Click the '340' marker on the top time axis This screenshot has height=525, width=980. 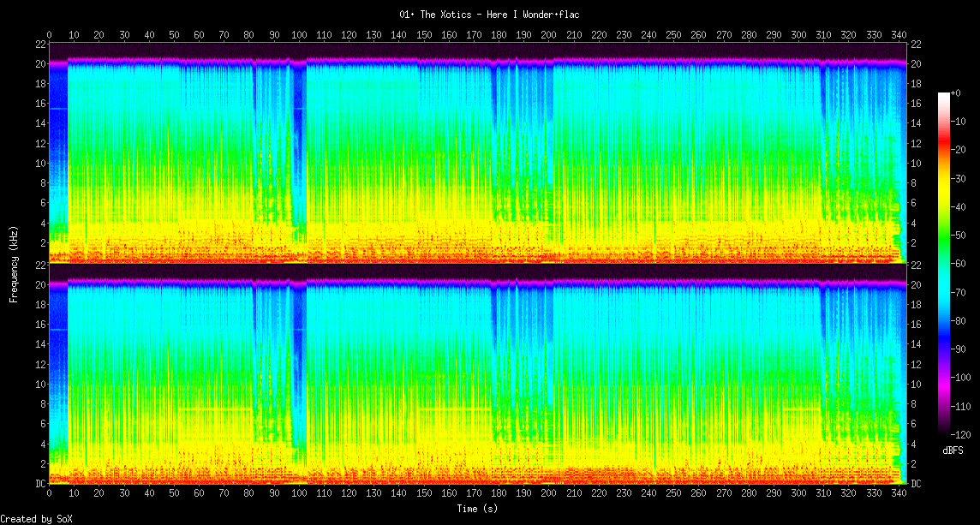[x=897, y=35]
